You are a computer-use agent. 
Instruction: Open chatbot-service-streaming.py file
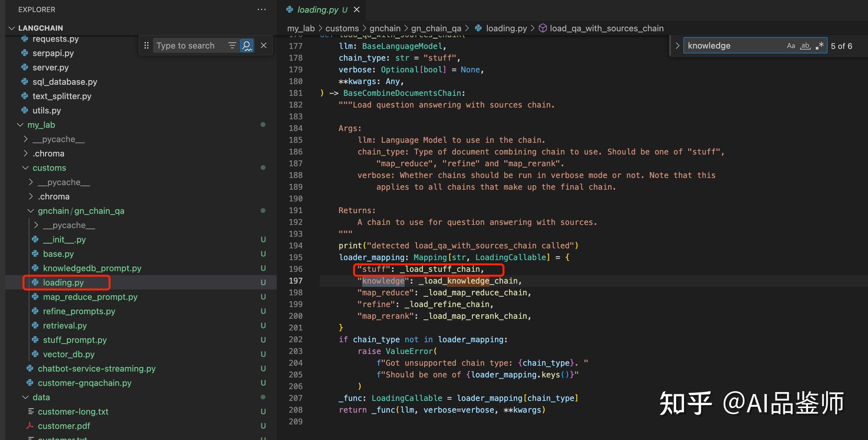96,369
